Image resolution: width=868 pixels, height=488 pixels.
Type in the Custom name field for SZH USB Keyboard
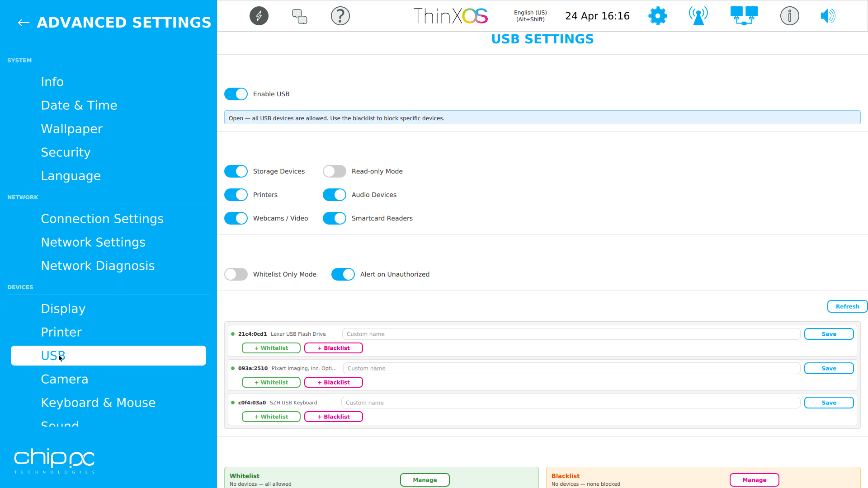pos(571,403)
